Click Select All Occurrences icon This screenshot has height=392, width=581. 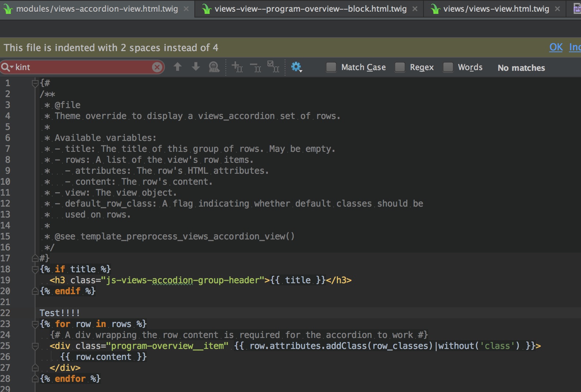(x=273, y=67)
